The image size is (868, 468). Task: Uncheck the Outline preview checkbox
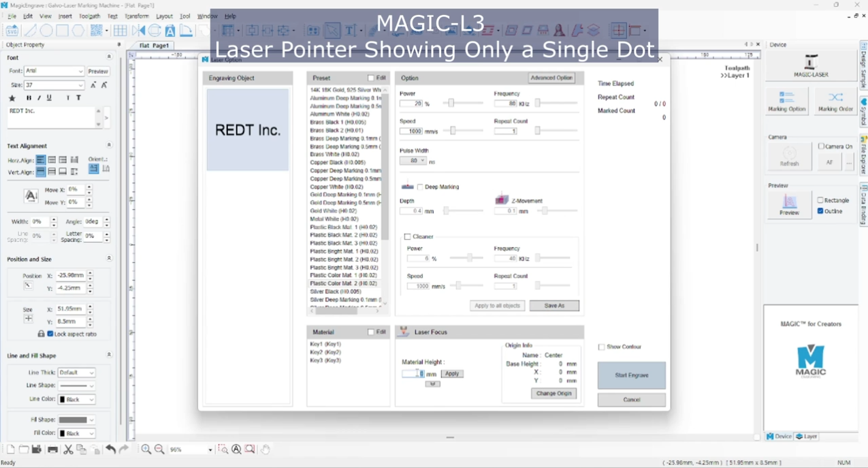820,211
